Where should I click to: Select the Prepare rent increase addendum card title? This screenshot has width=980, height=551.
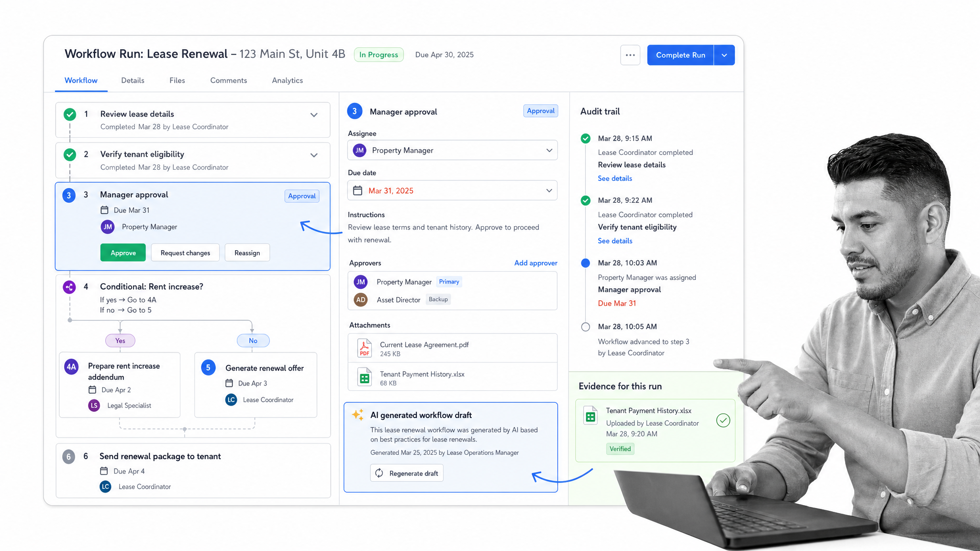coord(124,372)
